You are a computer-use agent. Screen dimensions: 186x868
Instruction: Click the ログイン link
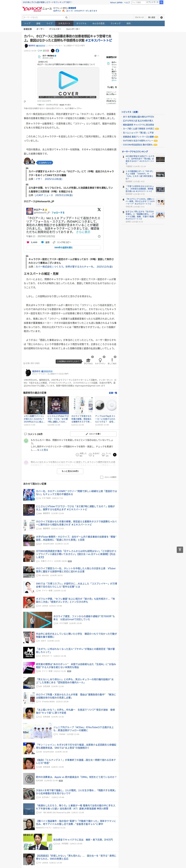[57, 11]
